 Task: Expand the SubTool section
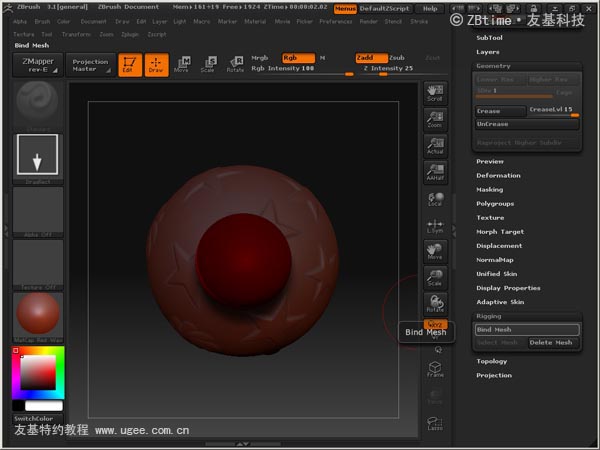click(x=489, y=38)
